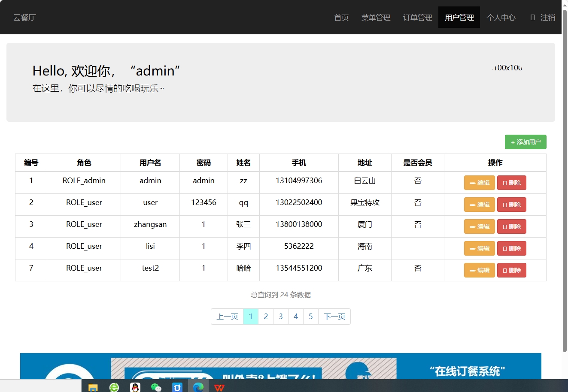Open page 3 in the pagination
Image resolution: width=568 pixels, height=392 pixels.
click(280, 316)
